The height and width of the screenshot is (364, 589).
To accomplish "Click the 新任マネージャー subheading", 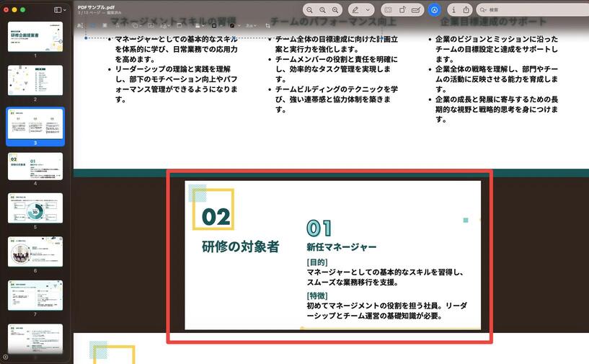I will click(x=342, y=247).
